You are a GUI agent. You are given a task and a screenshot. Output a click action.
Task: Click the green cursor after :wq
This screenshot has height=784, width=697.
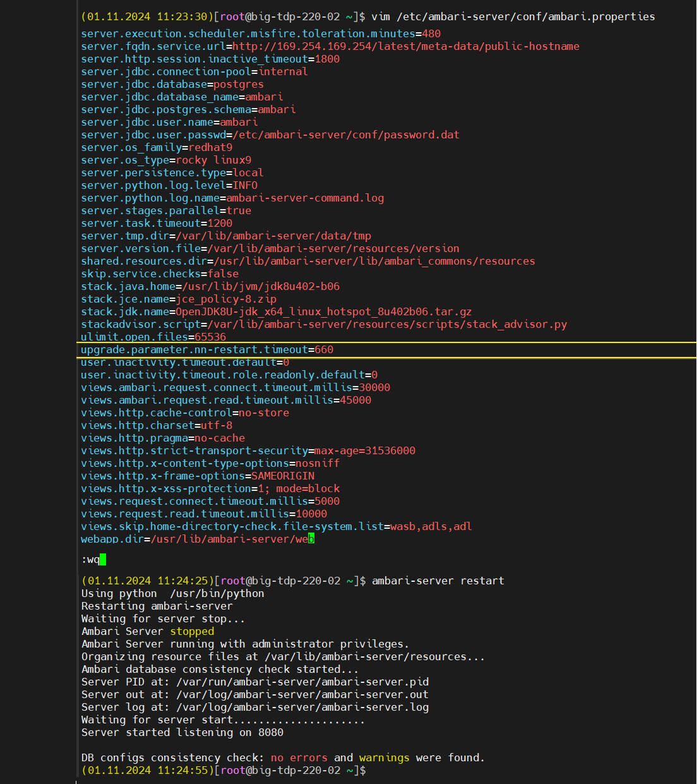tap(103, 560)
